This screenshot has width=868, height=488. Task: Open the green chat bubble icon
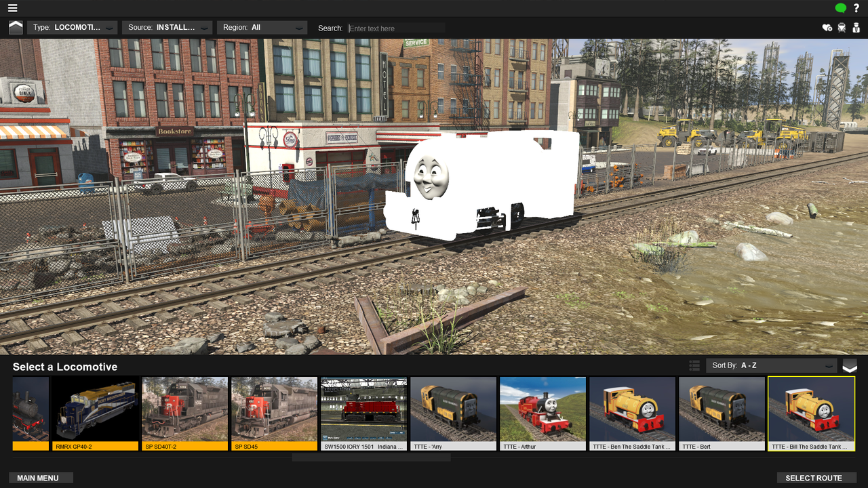tap(841, 8)
